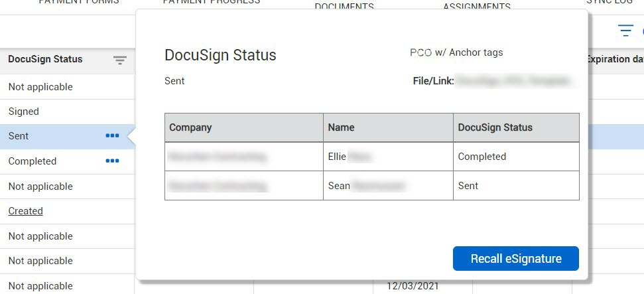
Task: Open the underlined Created status link
Action: (x=25, y=211)
